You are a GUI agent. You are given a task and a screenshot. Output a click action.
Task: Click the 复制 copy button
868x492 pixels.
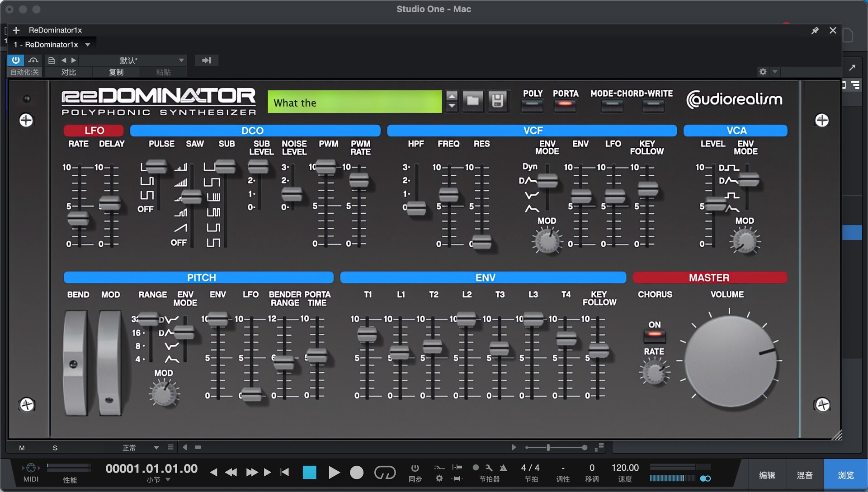pyautogui.click(x=116, y=72)
